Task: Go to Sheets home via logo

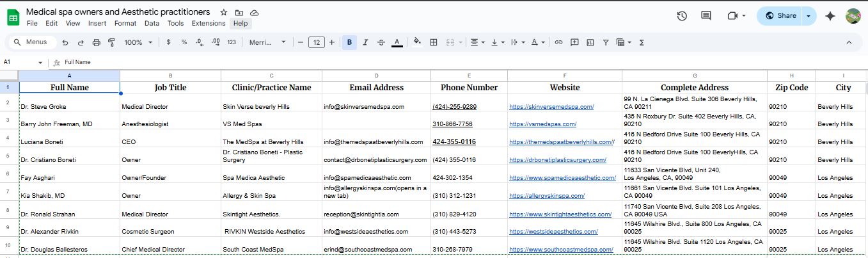Action: pyautogui.click(x=13, y=17)
